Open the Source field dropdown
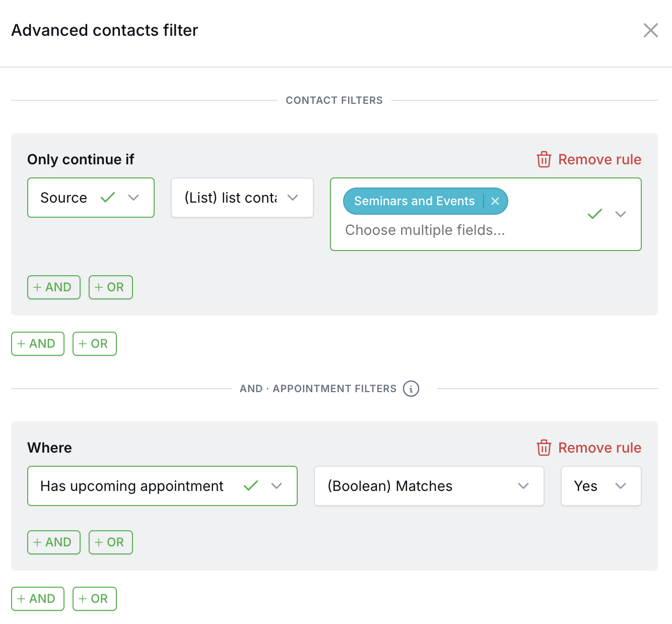672x624 pixels. 91,198
